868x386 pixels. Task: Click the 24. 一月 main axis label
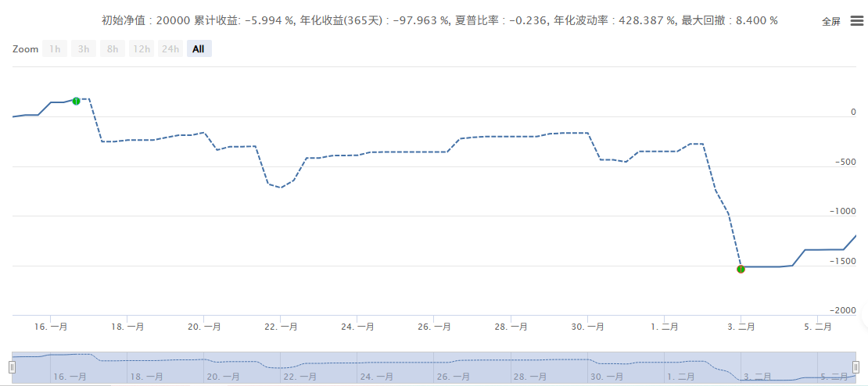click(357, 327)
